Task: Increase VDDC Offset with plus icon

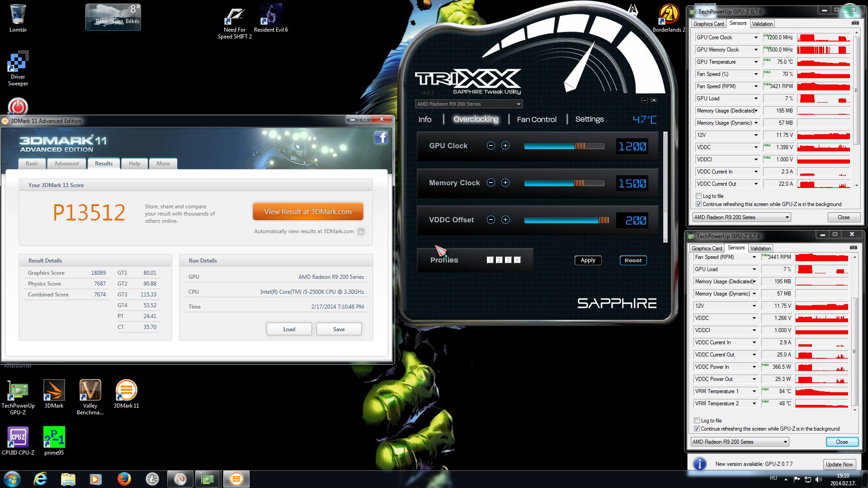Action: click(505, 220)
